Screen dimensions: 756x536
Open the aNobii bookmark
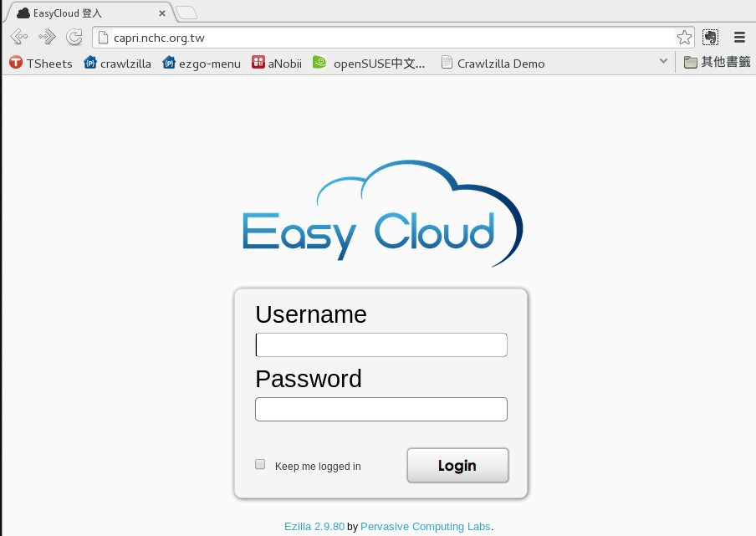pyautogui.click(x=277, y=64)
